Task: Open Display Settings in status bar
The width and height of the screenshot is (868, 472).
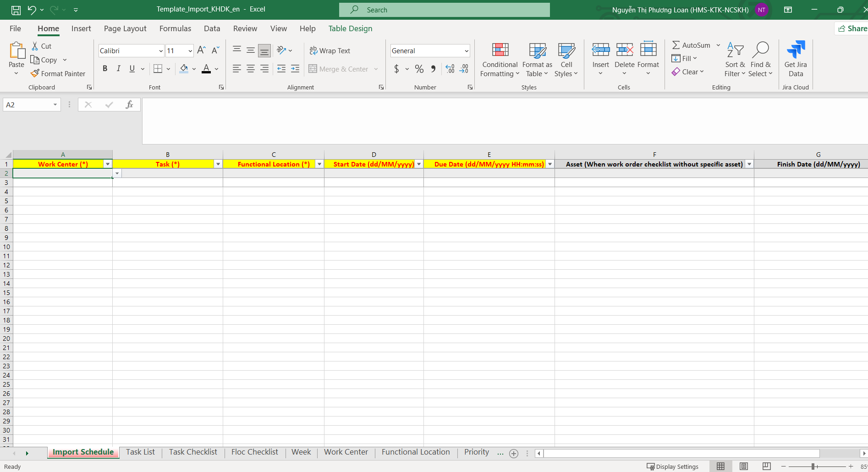Action: click(672, 466)
